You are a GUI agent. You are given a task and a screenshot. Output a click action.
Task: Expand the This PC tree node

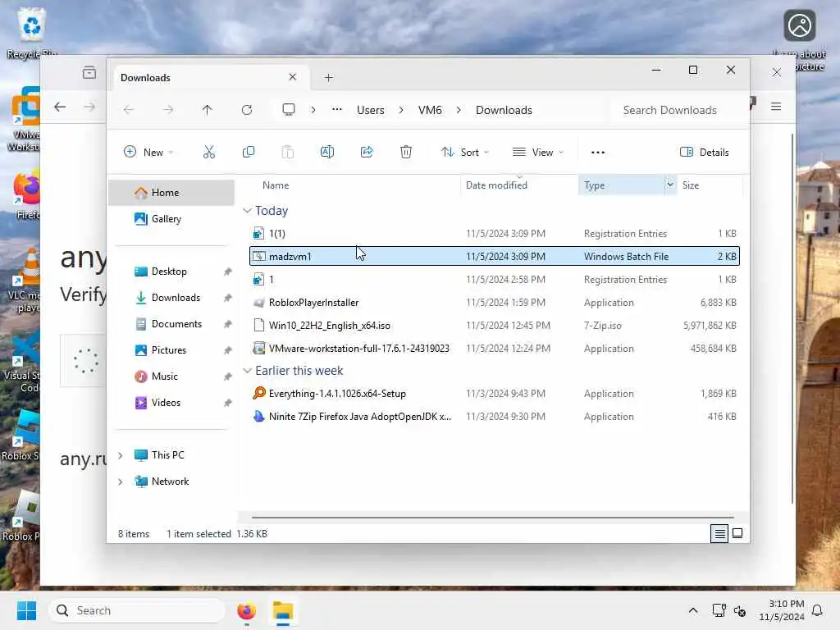click(121, 455)
